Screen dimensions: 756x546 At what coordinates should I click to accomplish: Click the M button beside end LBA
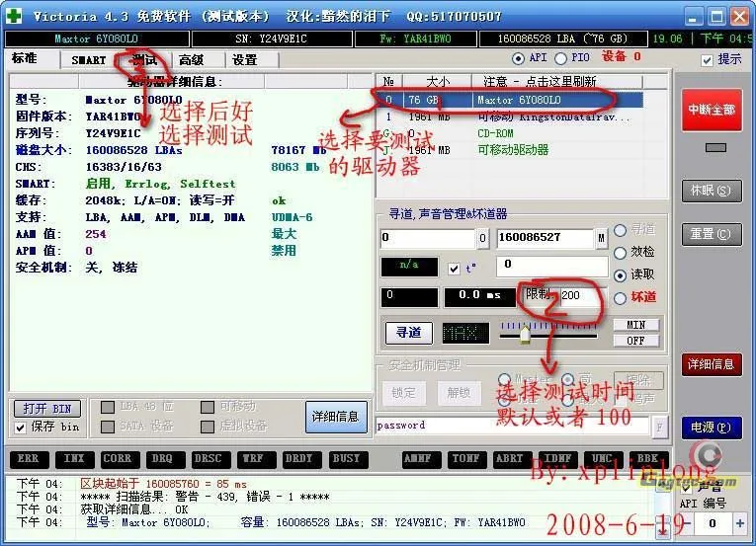601,239
